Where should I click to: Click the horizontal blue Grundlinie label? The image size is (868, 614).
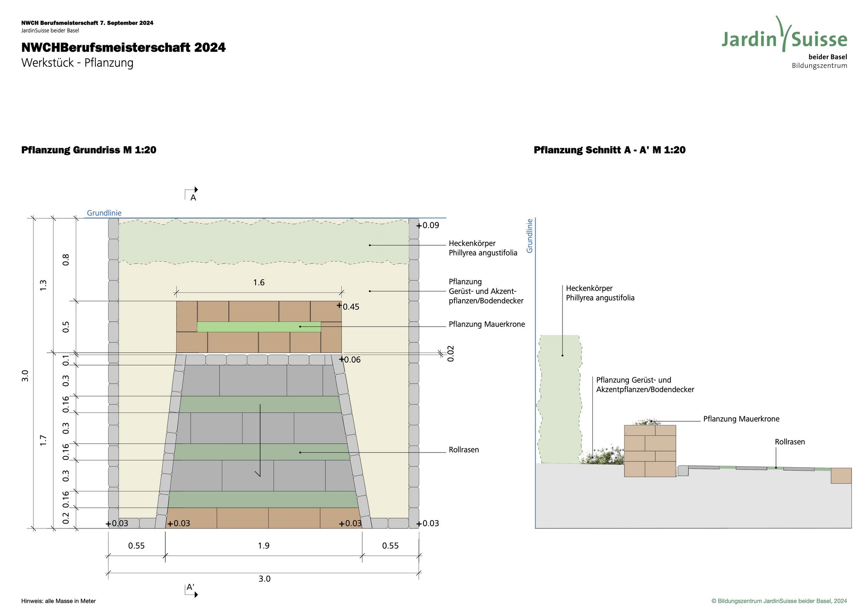pyautogui.click(x=104, y=213)
